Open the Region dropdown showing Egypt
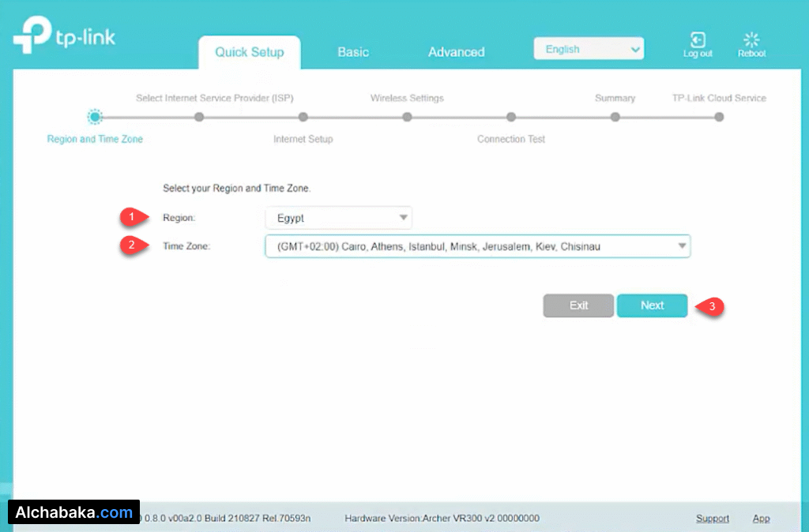Viewport: 809px width, 532px height. (x=338, y=218)
